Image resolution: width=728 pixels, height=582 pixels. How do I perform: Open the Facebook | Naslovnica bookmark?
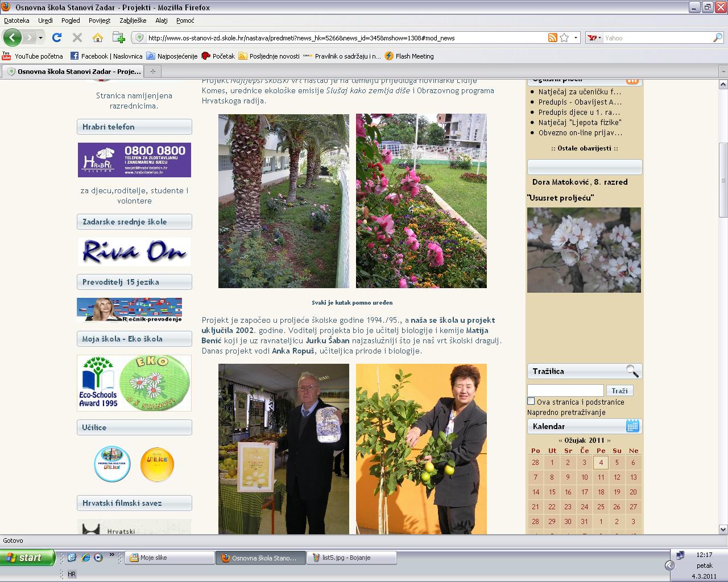pyautogui.click(x=106, y=56)
